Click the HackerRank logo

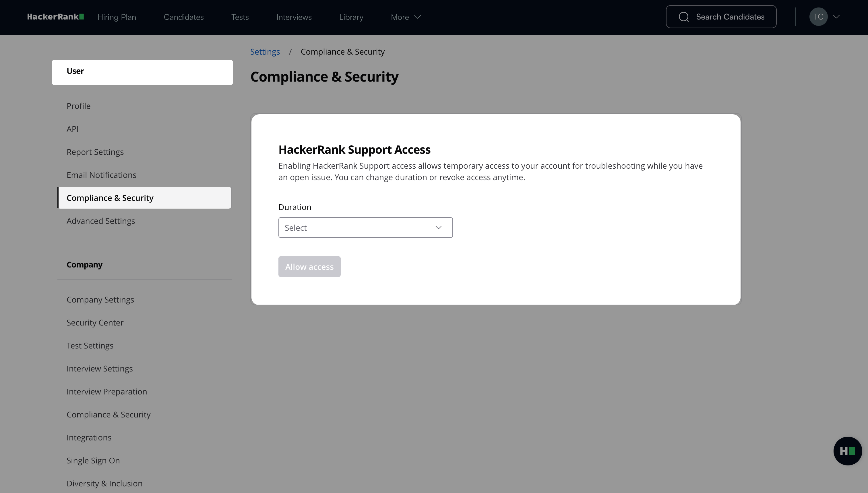point(55,17)
